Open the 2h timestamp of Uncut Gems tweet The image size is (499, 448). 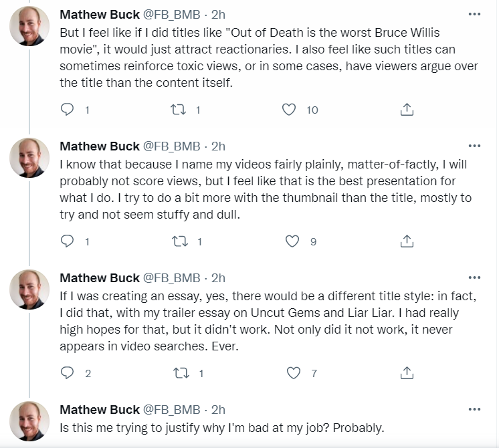pos(218,278)
